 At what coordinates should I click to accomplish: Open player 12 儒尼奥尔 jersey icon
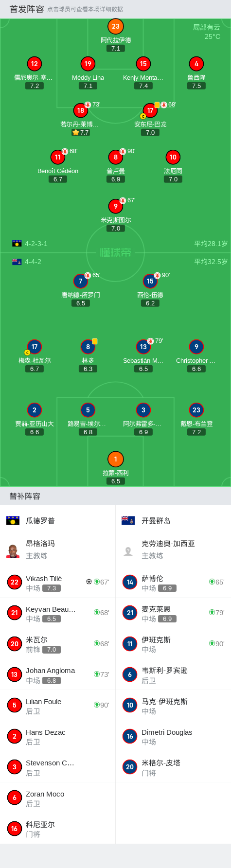[x=35, y=64]
